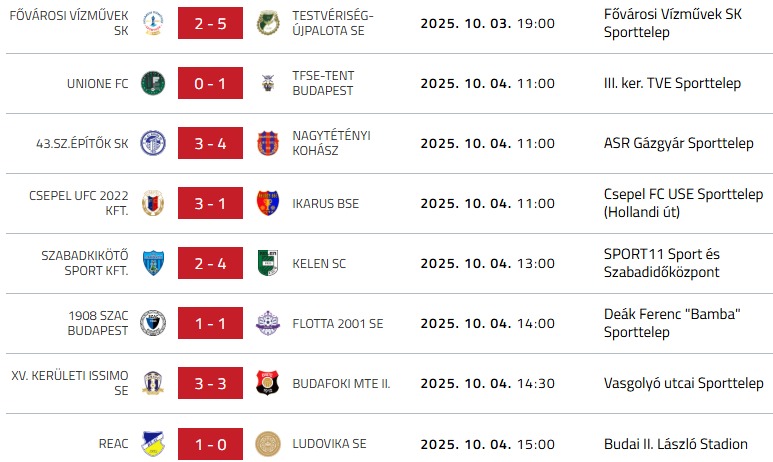The image size is (773, 462).
Task: Open the 2 - 5 match result
Action: coord(210,23)
